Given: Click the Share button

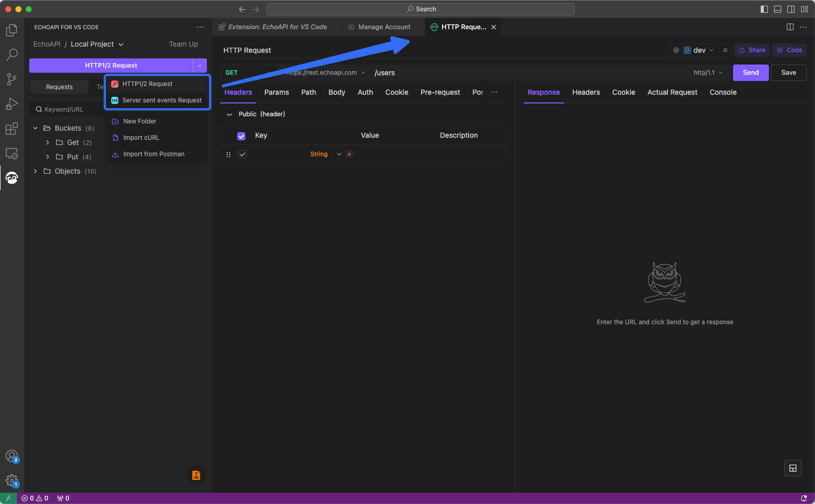Looking at the screenshot, I should click(752, 50).
